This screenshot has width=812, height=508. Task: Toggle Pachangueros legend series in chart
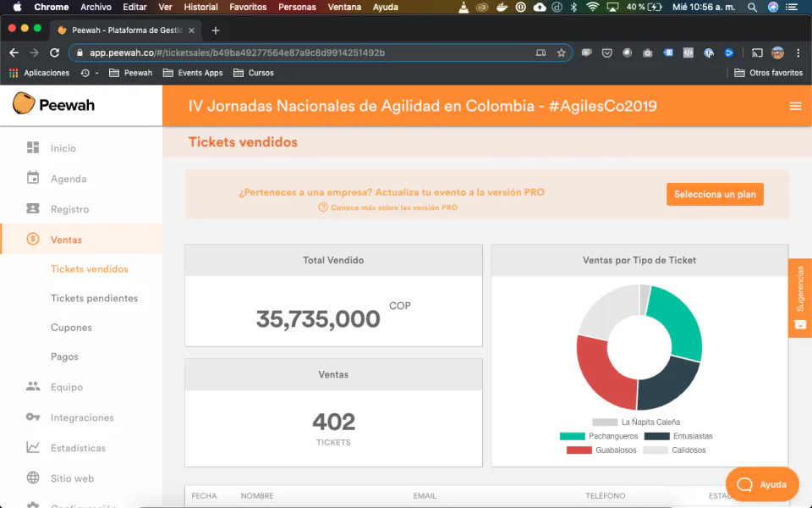(599, 436)
